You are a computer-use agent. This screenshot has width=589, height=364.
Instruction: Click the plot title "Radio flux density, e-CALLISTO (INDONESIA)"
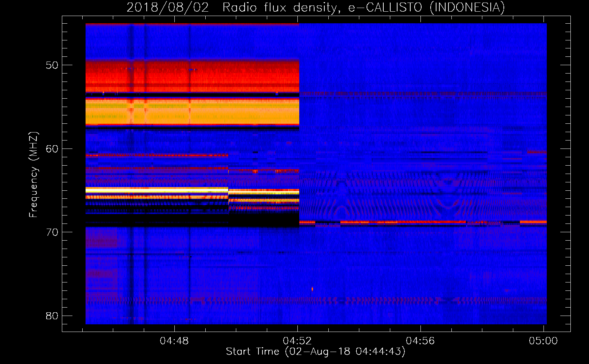click(x=363, y=7)
